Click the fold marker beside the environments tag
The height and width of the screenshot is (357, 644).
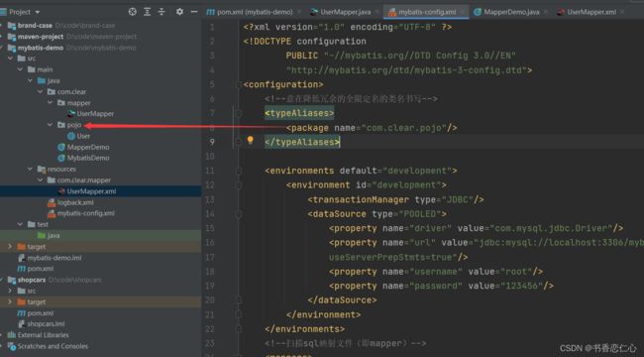tap(238, 171)
